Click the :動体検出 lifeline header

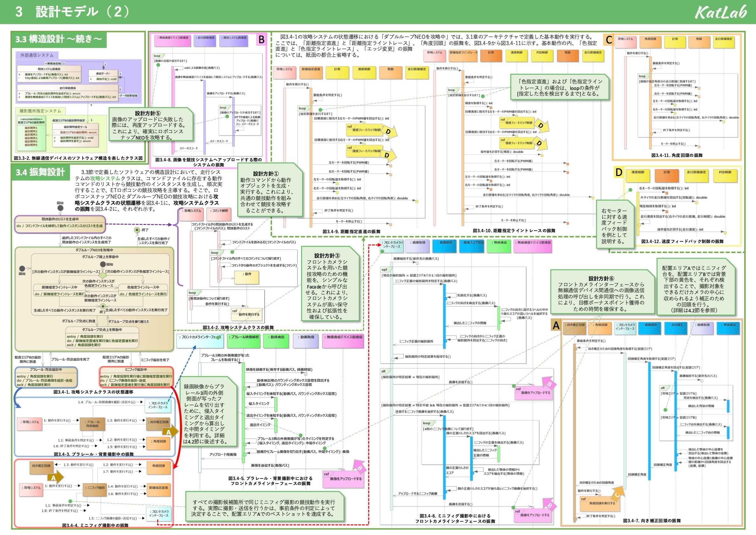click(276, 341)
